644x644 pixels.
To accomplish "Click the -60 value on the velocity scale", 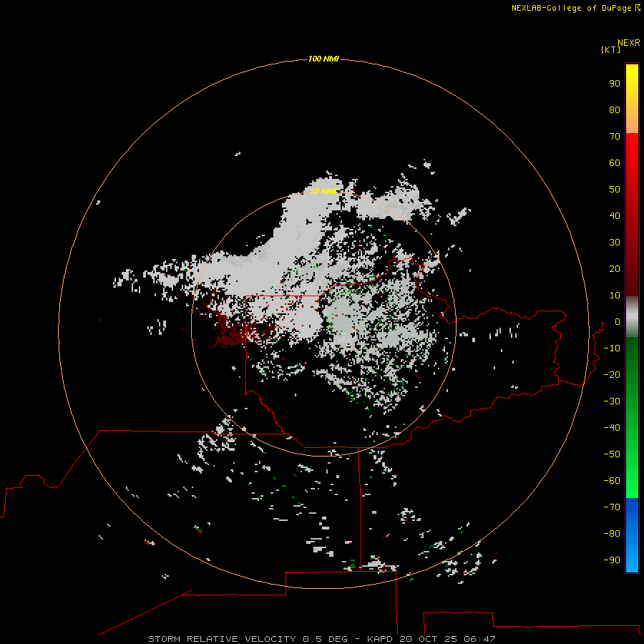I will pyautogui.click(x=612, y=481).
